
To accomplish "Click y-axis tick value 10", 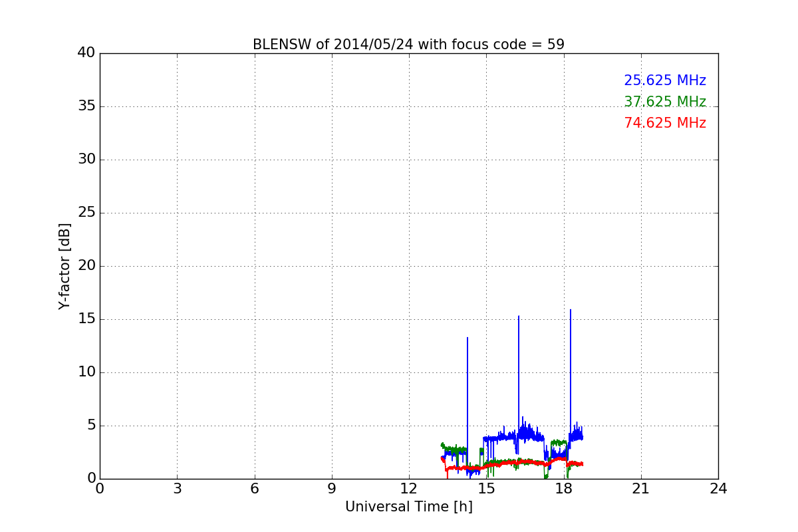I will pyautogui.click(x=86, y=372).
